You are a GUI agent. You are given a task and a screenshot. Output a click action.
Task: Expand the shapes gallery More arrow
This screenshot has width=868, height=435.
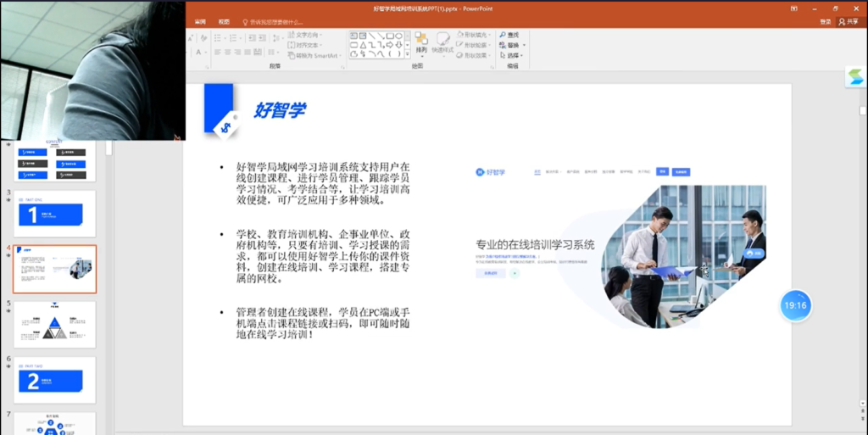point(408,54)
